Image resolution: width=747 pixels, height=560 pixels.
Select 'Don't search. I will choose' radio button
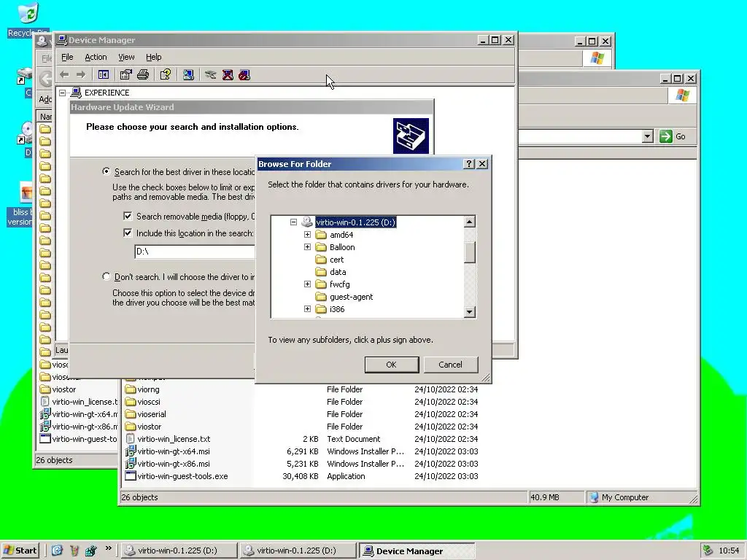point(107,276)
